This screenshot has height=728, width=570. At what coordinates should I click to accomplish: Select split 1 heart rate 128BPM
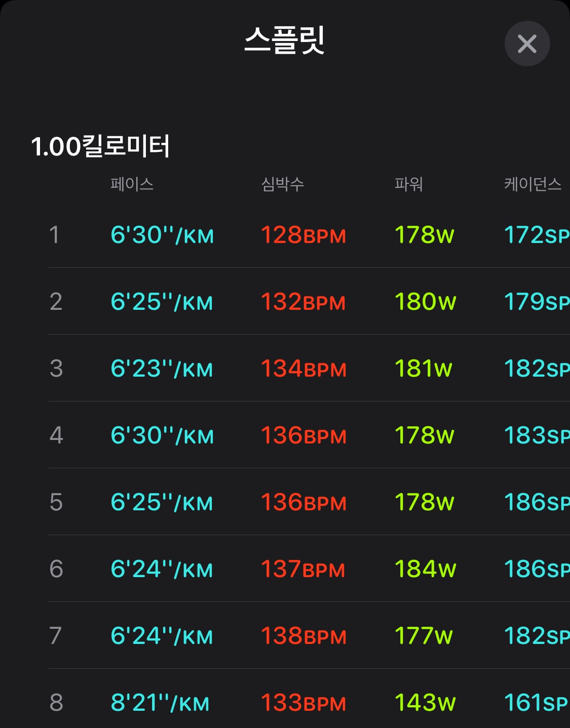[303, 235]
